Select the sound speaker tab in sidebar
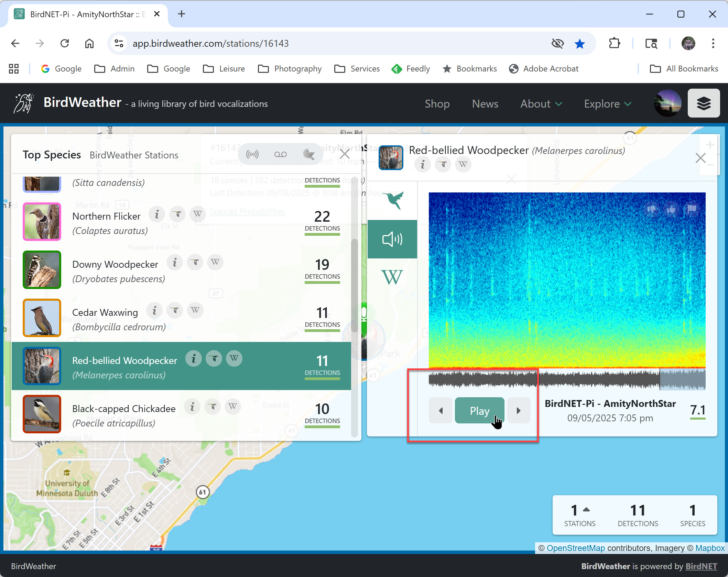Screen dimensions: 728x577 (x=392, y=239)
